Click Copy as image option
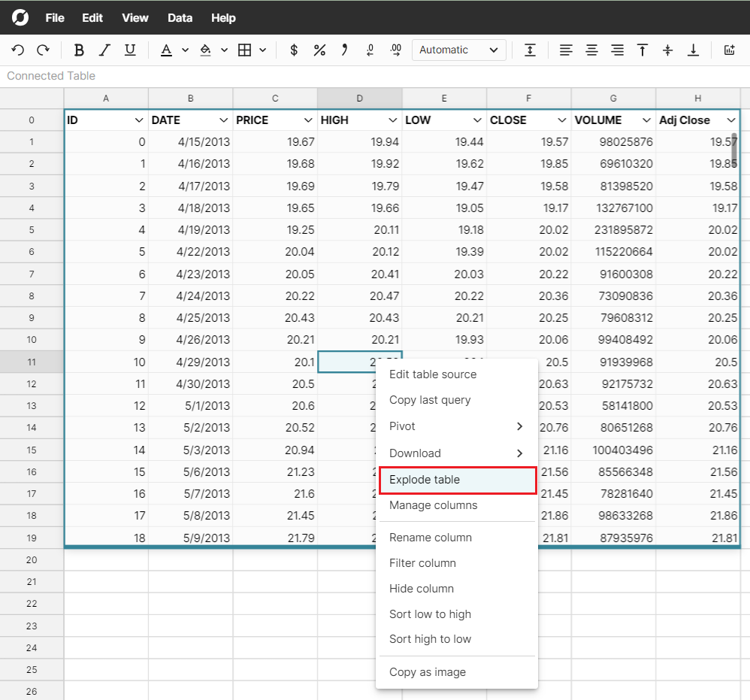Image resolution: width=750 pixels, height=700 pixels. 428,672
